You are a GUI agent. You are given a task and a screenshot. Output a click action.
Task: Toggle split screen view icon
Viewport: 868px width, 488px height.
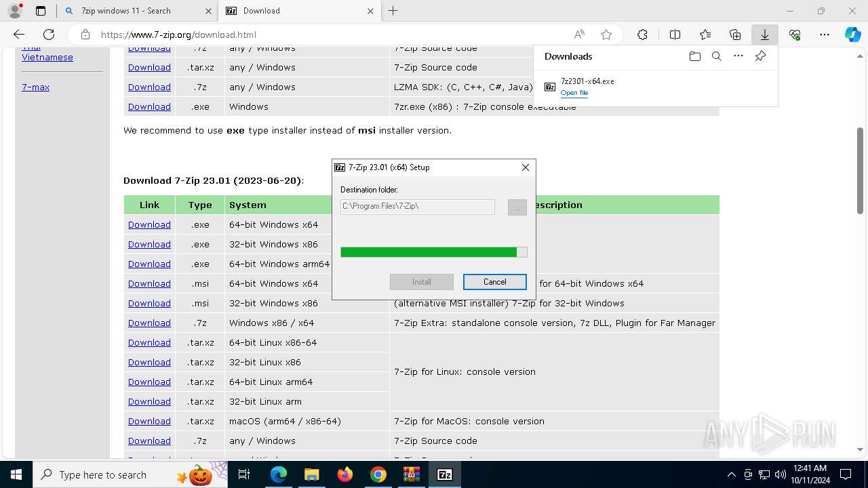pyautogui.click(x=675, y=35)
